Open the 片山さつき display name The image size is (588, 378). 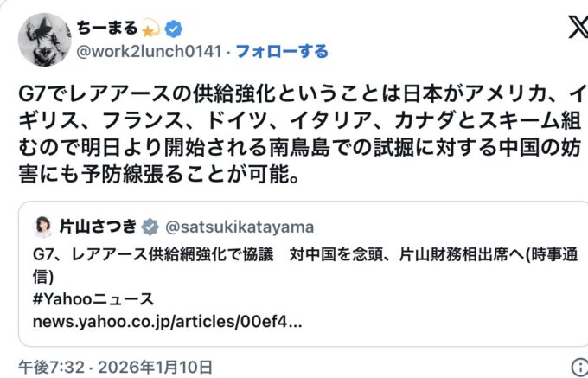click(99, 227)
